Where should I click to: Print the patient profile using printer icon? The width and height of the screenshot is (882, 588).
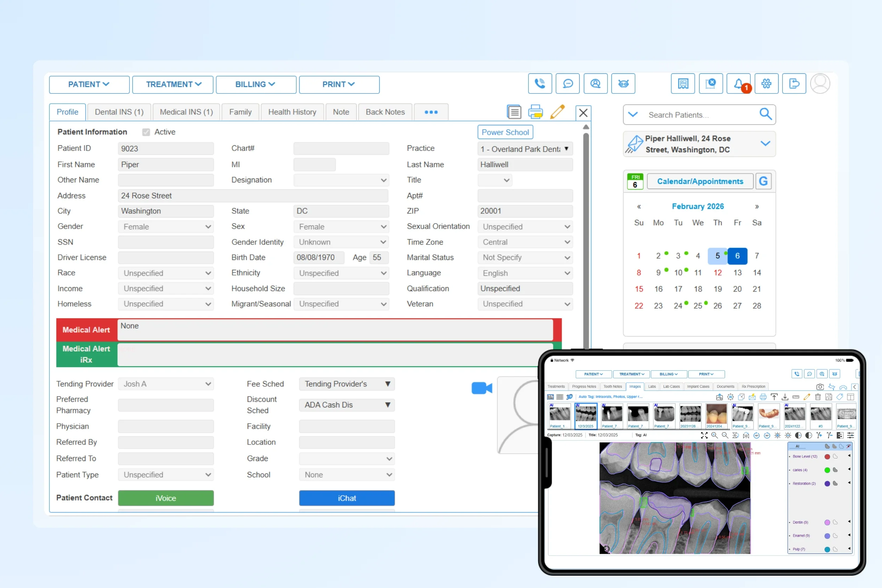pos(536,111)
